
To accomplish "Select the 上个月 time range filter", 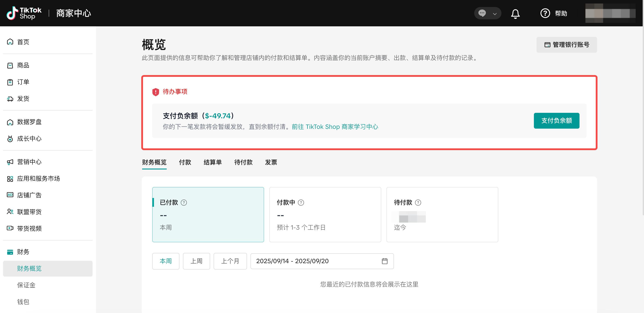I will point(230,261).
